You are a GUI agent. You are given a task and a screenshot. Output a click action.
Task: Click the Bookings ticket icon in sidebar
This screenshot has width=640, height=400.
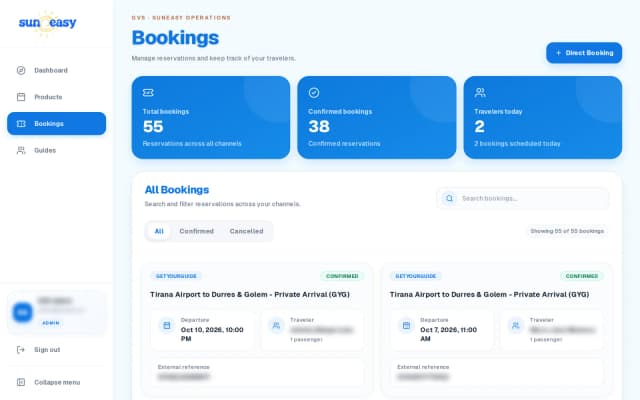tap(21, 123)
